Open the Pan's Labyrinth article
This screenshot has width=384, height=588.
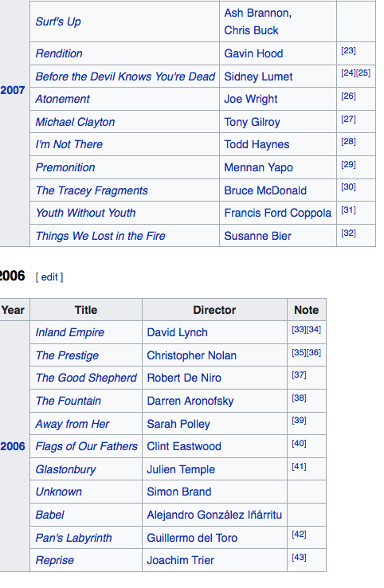73,538
